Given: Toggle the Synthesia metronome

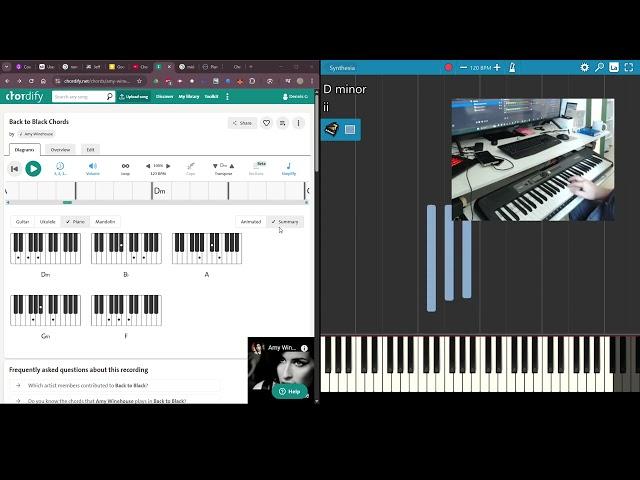Looking at the screenshot, I should coord(512,67).
